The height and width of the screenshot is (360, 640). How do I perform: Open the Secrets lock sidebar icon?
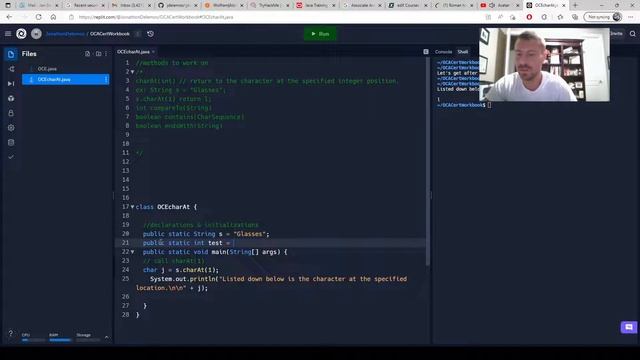coord(11,113)
